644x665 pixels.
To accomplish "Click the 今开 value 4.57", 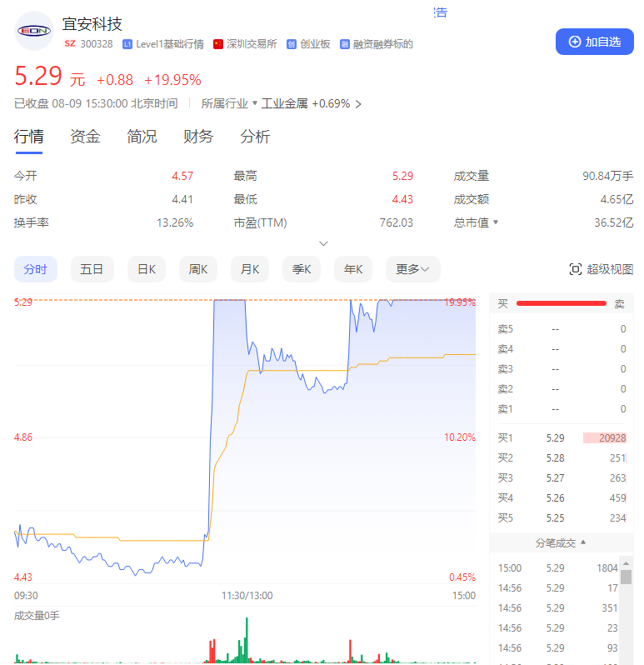I will point(182,176).
